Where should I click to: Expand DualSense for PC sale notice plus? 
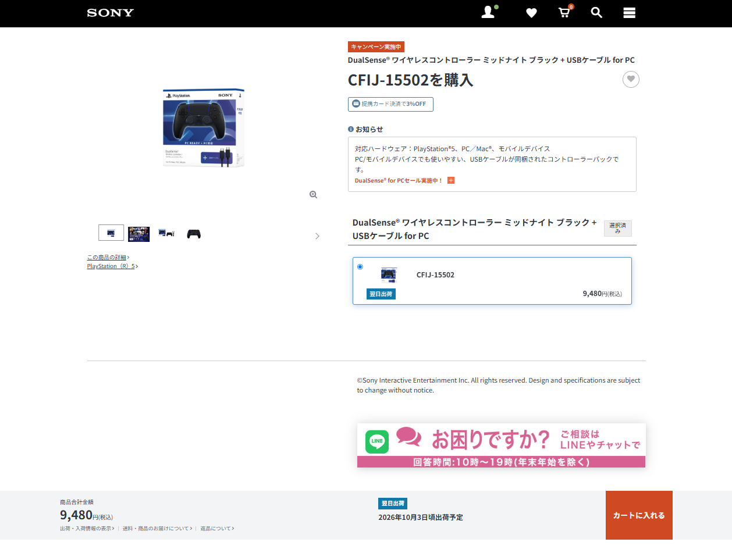click(451, 180)
